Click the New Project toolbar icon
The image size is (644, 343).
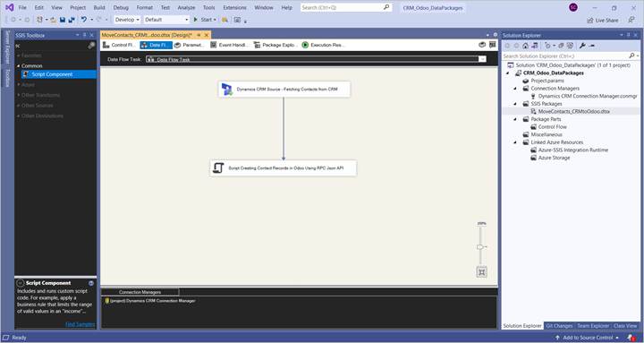(x=40, y=20)
